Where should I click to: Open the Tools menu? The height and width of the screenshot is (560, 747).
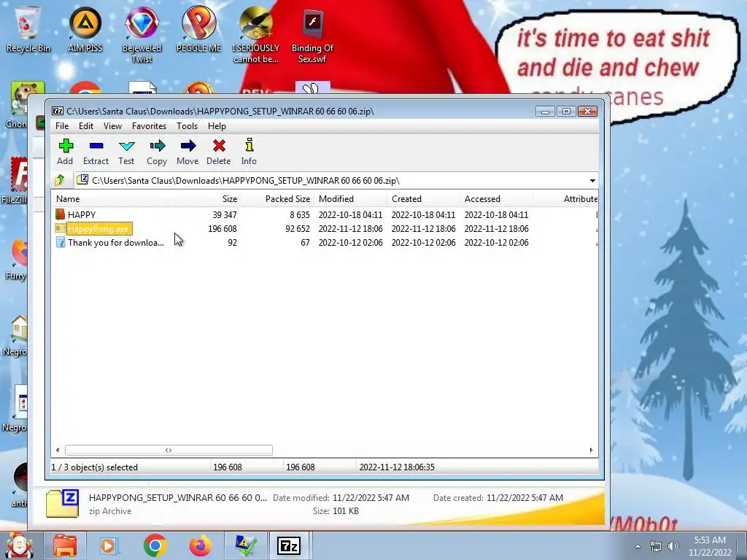click(x=187, y=126)
